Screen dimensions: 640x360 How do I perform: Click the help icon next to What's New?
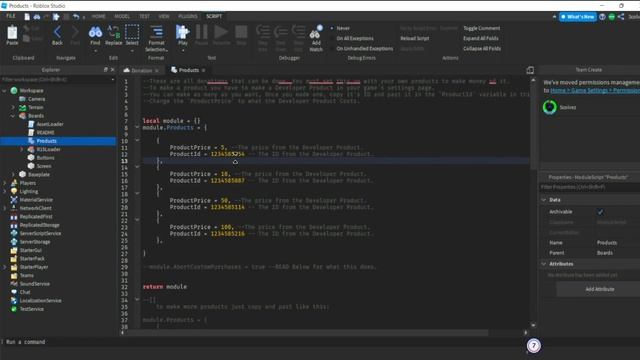602,17
